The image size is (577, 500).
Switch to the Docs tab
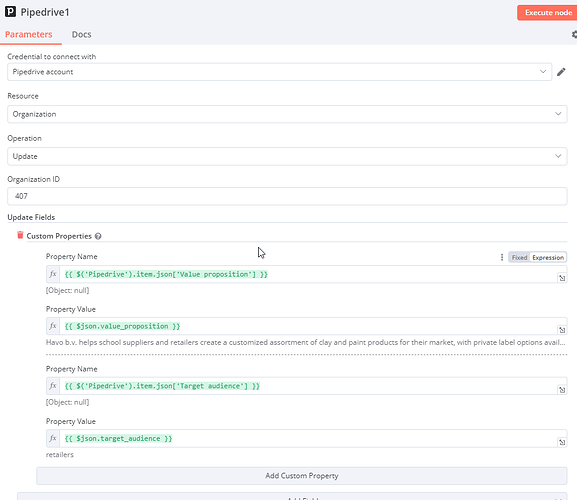click(81, 35)
